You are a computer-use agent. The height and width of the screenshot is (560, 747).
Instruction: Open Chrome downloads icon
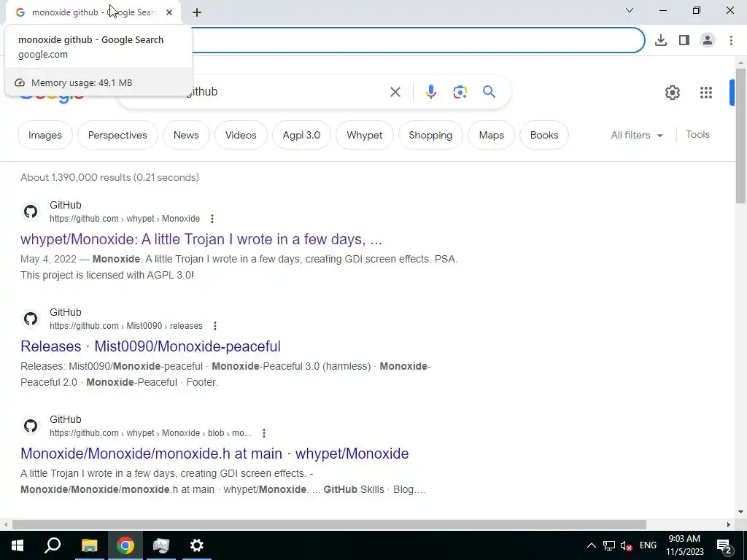click(x=661, y=40)
